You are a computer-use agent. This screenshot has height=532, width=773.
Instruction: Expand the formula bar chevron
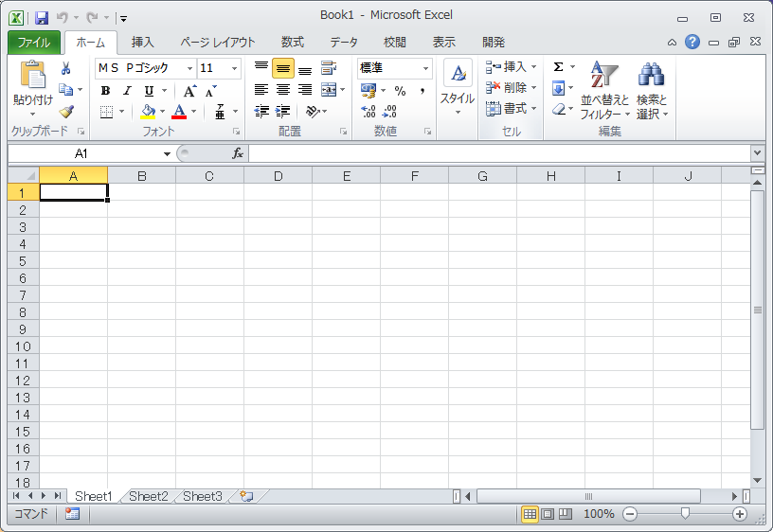(x=758, y=153)
